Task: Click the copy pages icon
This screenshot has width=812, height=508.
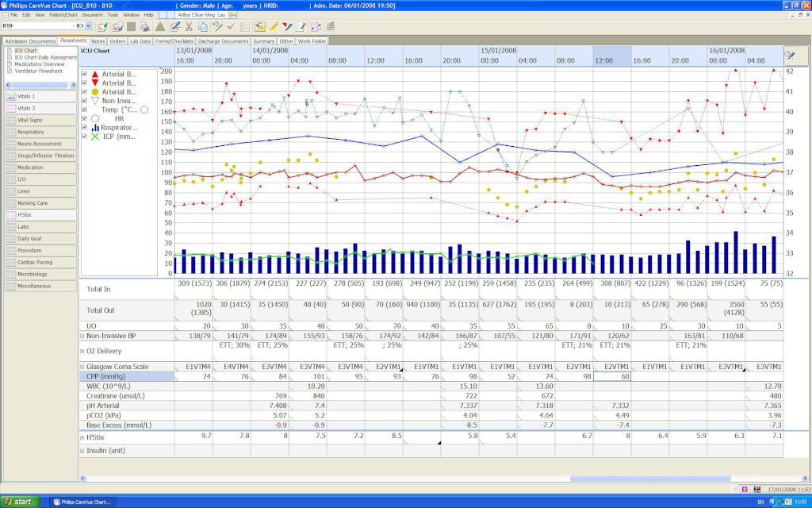Action: click(x=203, y=26)
